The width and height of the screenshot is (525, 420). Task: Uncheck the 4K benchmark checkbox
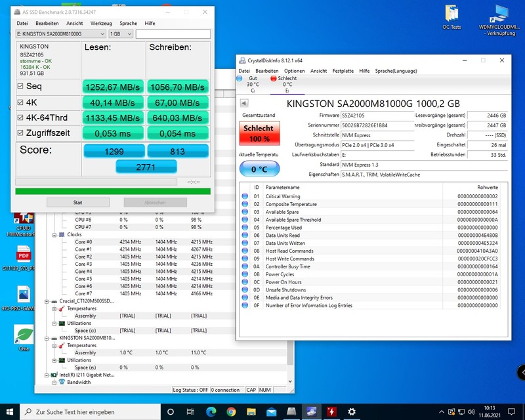(x=20, y=102)
